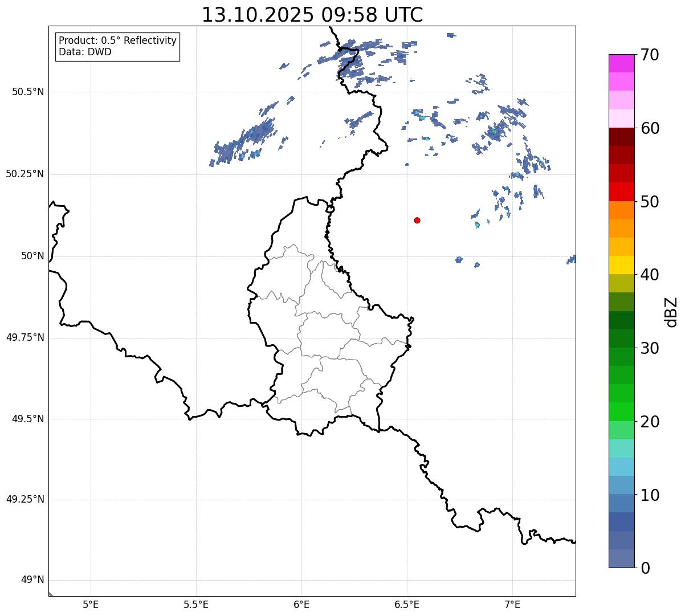Click the red station marker dot
This screenshot has width=685, height=616.
tap(417, 220)
